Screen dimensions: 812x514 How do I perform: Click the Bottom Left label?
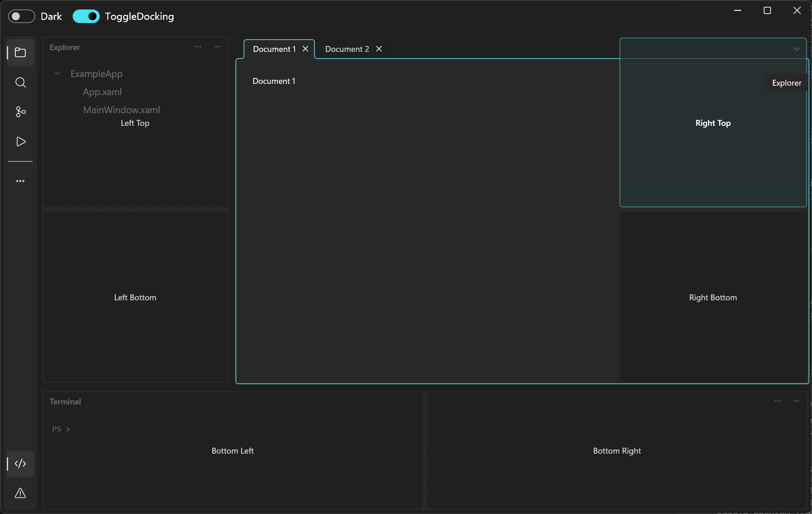[233, 451]
